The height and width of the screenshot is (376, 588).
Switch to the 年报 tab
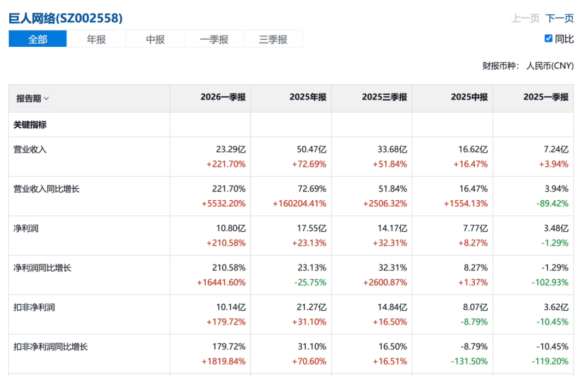coord(96,39)
